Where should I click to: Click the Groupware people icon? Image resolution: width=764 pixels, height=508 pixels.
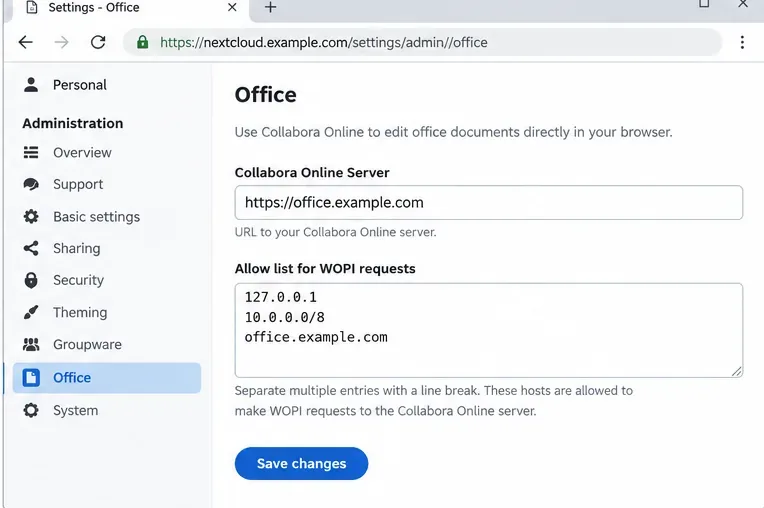pyautogui.click(x=31, y=344)
